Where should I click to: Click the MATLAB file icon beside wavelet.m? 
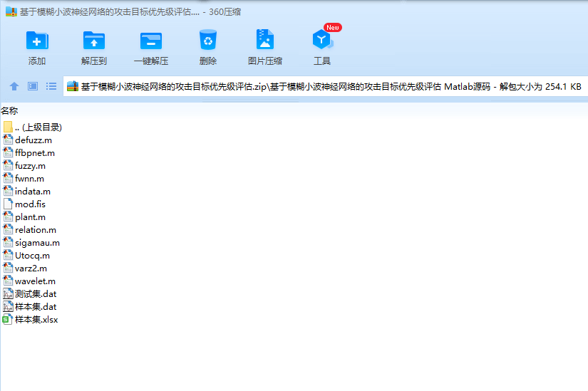[x=8, y=281]
